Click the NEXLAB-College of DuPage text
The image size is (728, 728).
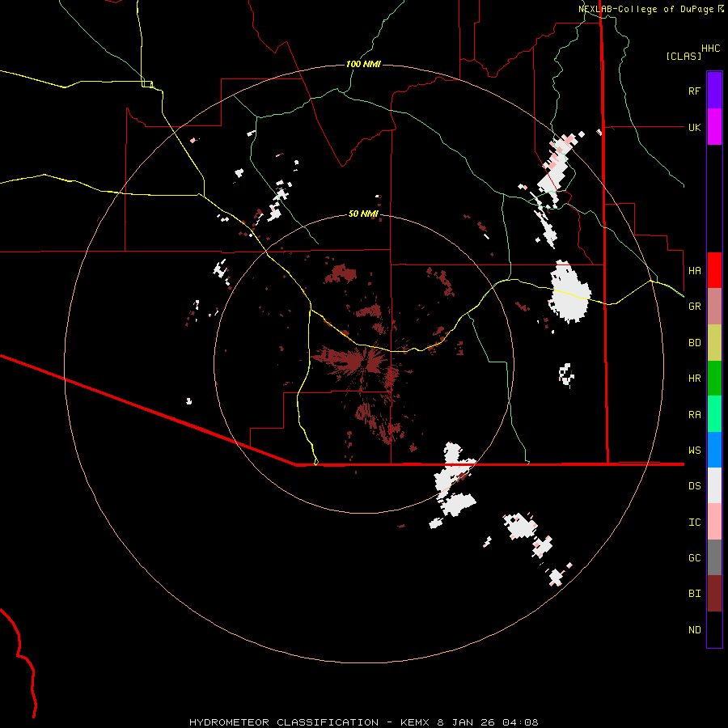click(645, 9)
